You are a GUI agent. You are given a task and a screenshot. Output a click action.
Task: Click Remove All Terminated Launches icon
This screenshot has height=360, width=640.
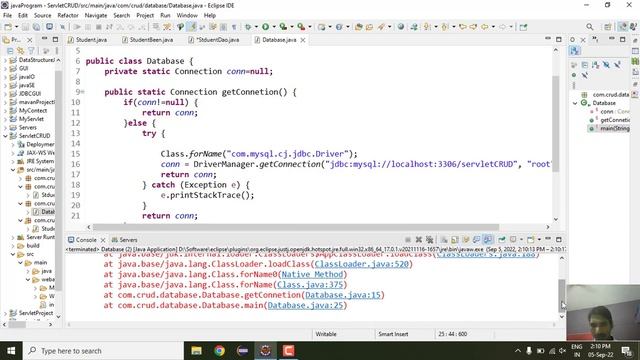point(429,240)
